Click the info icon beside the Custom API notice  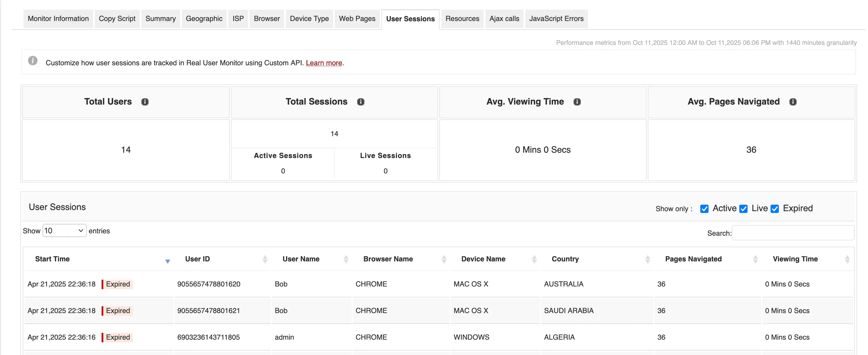33,61
